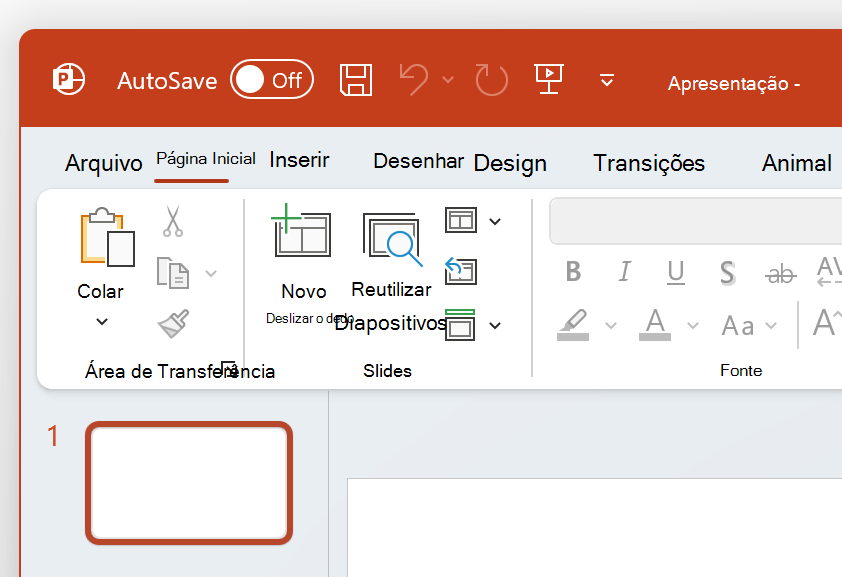Expand the slide layout dropdown arrow
The width and height of the screenshot is (842, 577).
tap(495, 221)
